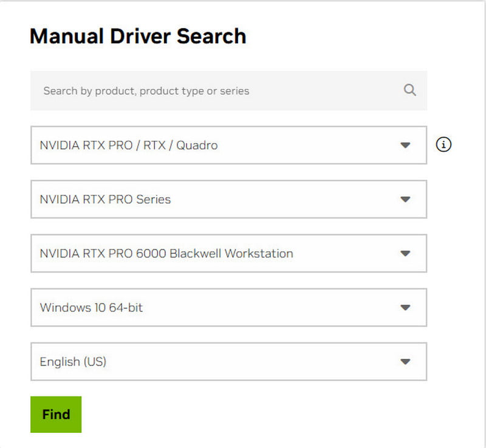Click the info icon beside product category
The height and width of the screenshot is (448, 486).
click(x=444, y=145)
